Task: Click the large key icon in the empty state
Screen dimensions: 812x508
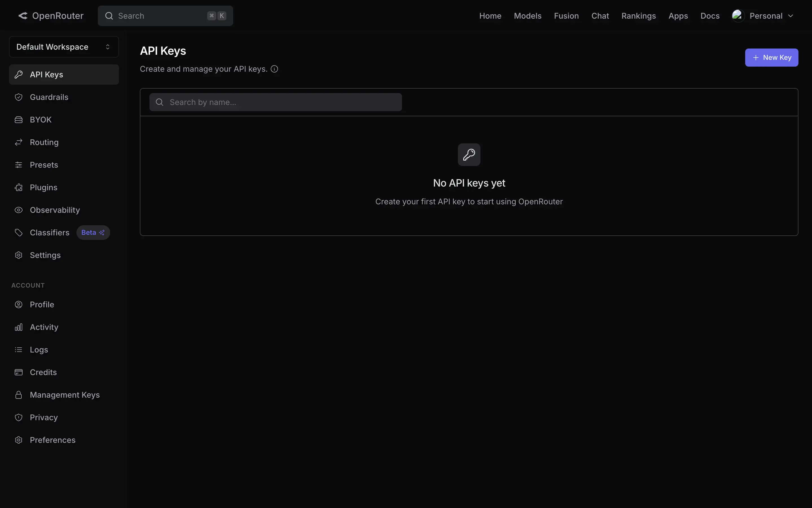Action: (x=469, y=155)
